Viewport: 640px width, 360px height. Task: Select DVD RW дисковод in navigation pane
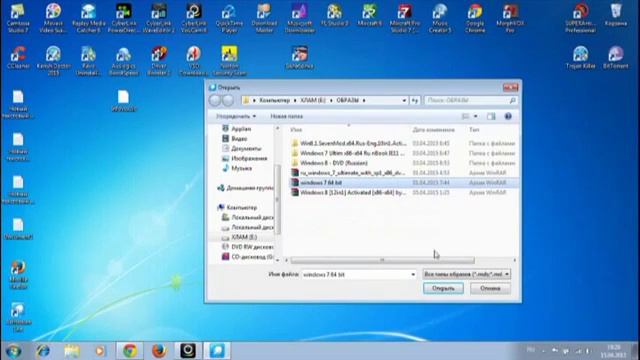[x=247, y=247]
